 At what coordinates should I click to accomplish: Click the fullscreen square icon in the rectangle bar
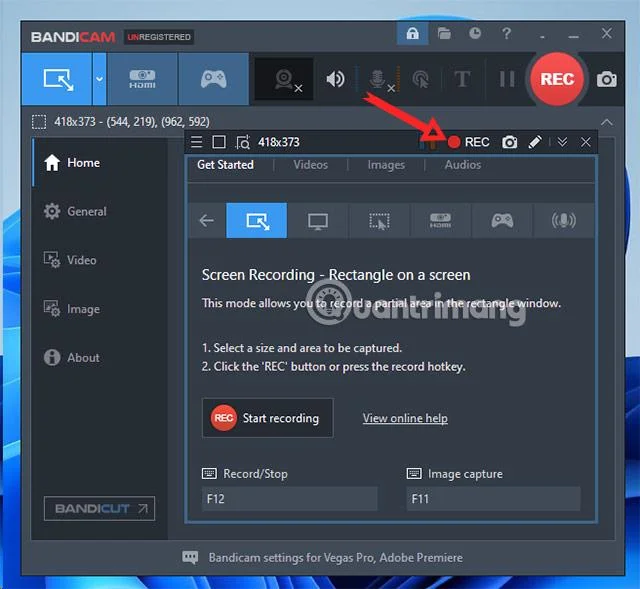point(219,142)
